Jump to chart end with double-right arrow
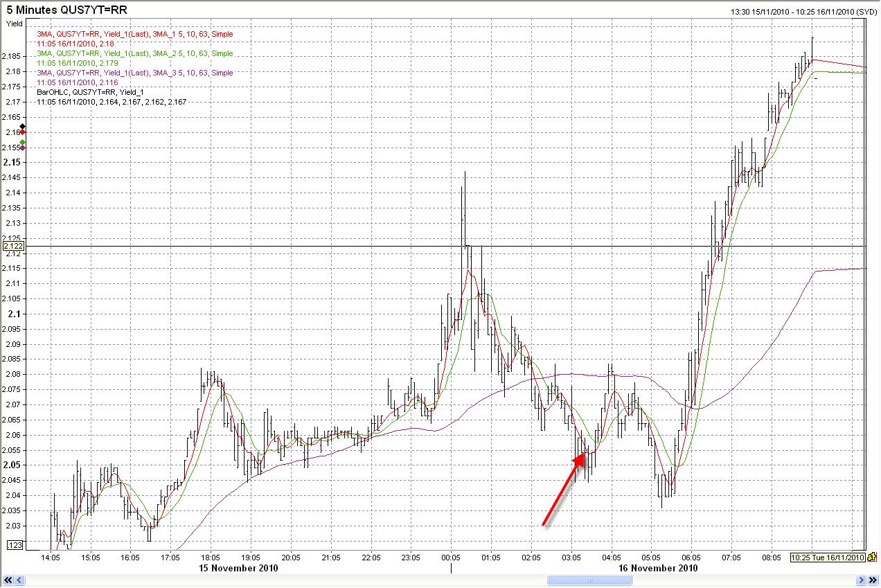The height and width of the screenshot is (588, 881). (873, 580)
